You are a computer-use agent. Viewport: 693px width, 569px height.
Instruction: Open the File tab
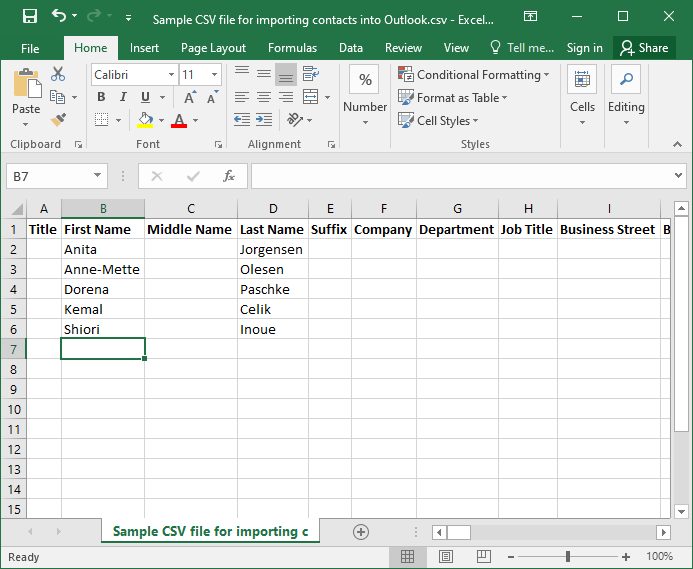pos(30,48)
